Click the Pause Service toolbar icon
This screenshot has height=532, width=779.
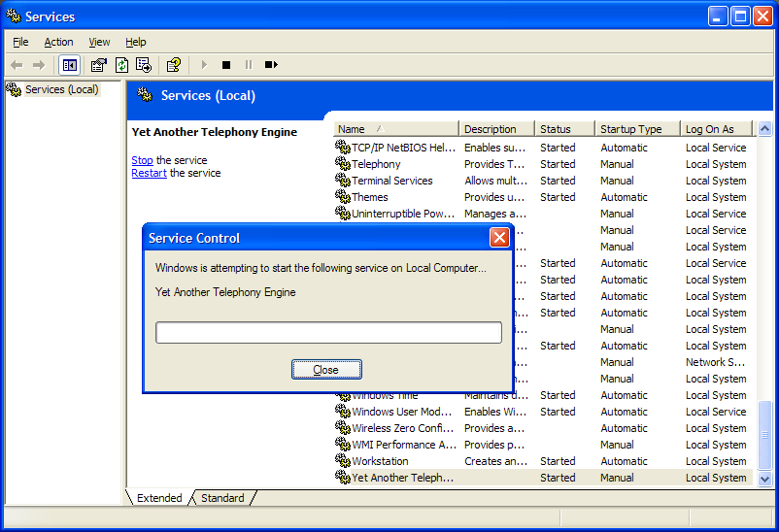pos(249,65)
